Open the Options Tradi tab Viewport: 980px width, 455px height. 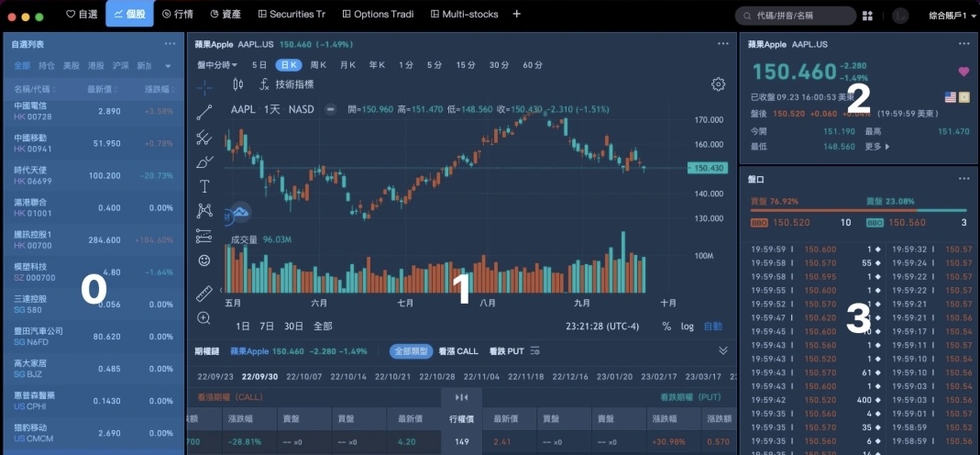click(x=378, y=15)
